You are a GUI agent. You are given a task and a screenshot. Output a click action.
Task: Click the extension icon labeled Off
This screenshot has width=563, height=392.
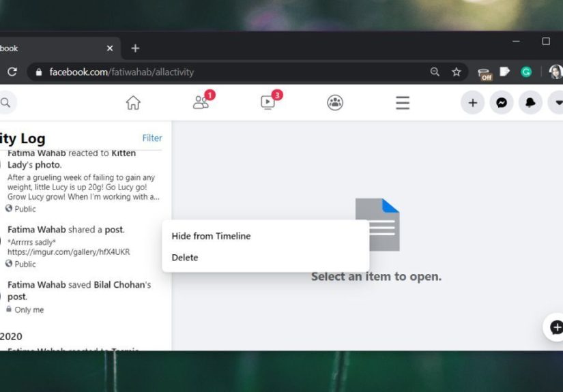485,74
